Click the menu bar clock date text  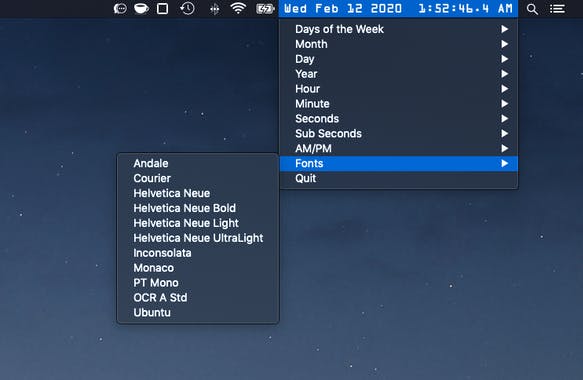(x=398, y=9)
